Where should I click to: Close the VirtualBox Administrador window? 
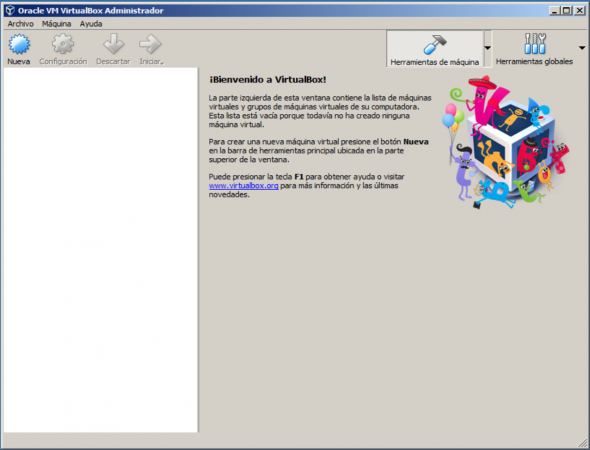tap(580, 11)
